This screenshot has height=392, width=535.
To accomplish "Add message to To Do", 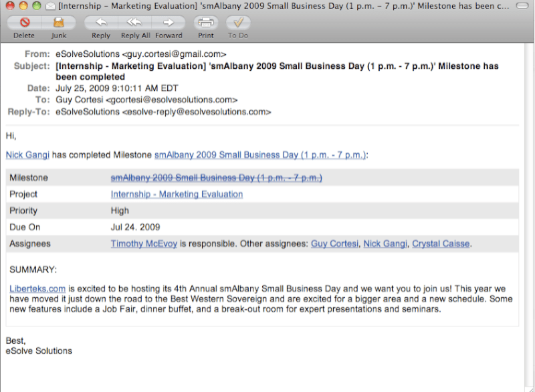I will tap(238, 23).
